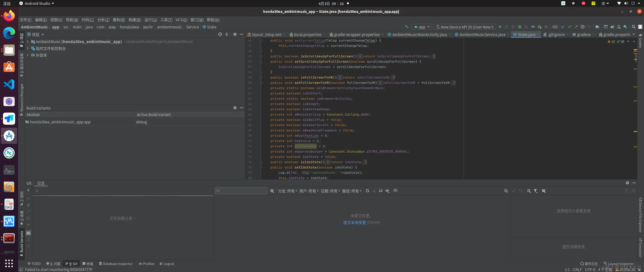This screenshot has height=272, width=644.
Task: Open the 终端 terminal tool window button
Action: [88, 264]
